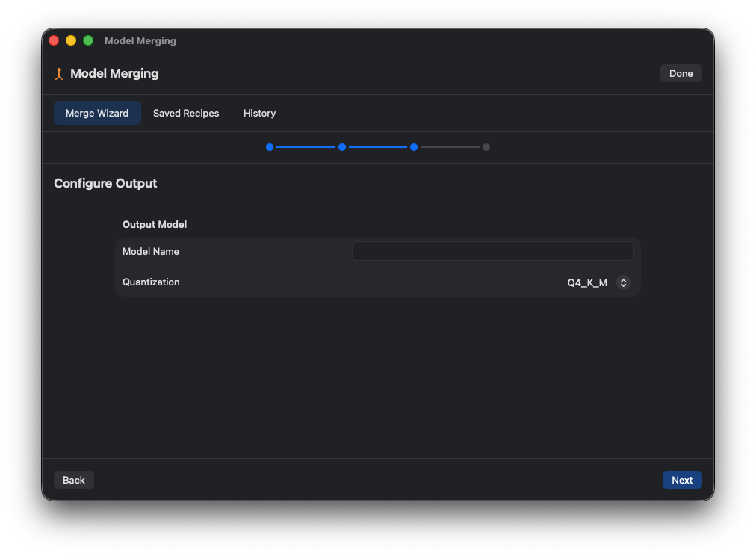
Task: Click the second progress step indicator
Action: (342, 147)
